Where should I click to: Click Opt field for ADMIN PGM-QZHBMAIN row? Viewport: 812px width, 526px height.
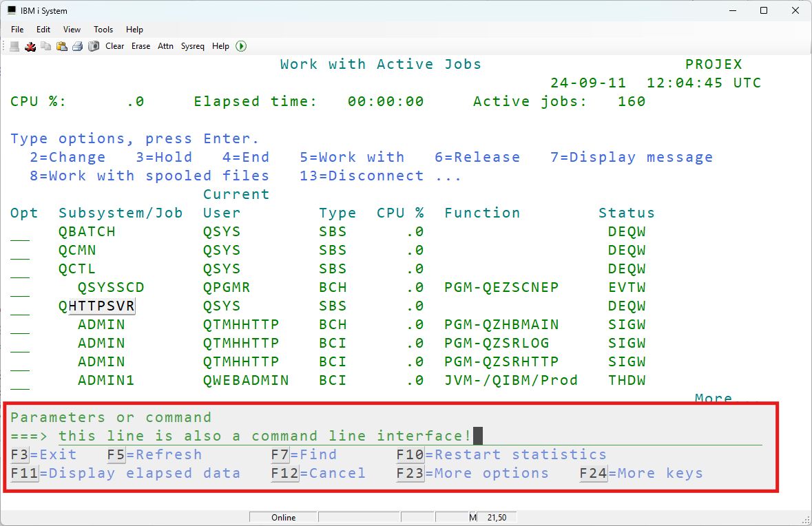coord(20,325)
